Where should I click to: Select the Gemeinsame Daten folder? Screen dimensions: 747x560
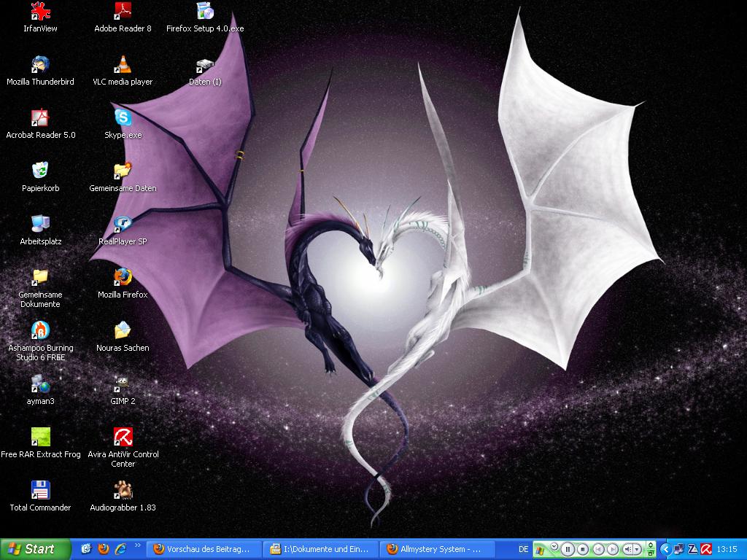(123, 178)
